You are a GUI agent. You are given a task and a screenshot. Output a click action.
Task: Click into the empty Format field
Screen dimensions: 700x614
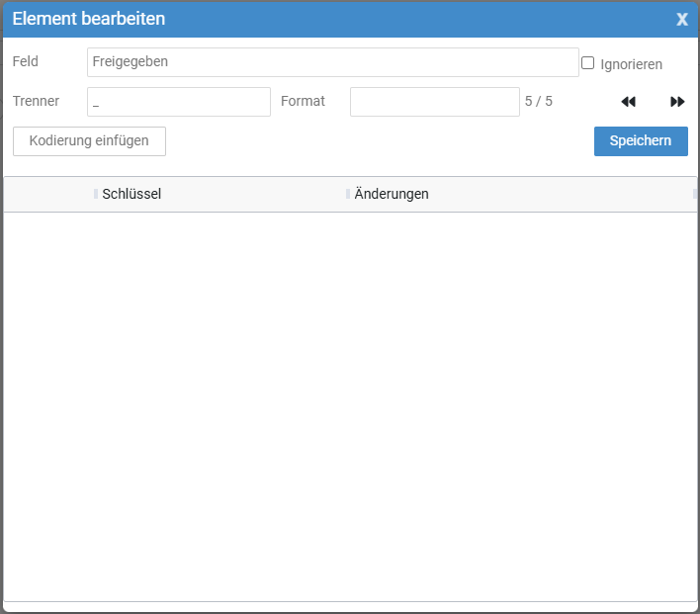click(434, 102)
